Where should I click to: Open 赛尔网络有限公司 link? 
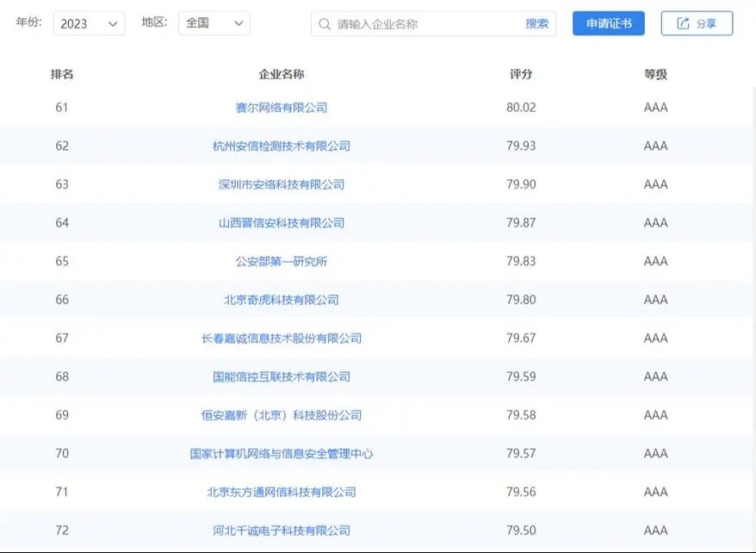coord(281,108)
